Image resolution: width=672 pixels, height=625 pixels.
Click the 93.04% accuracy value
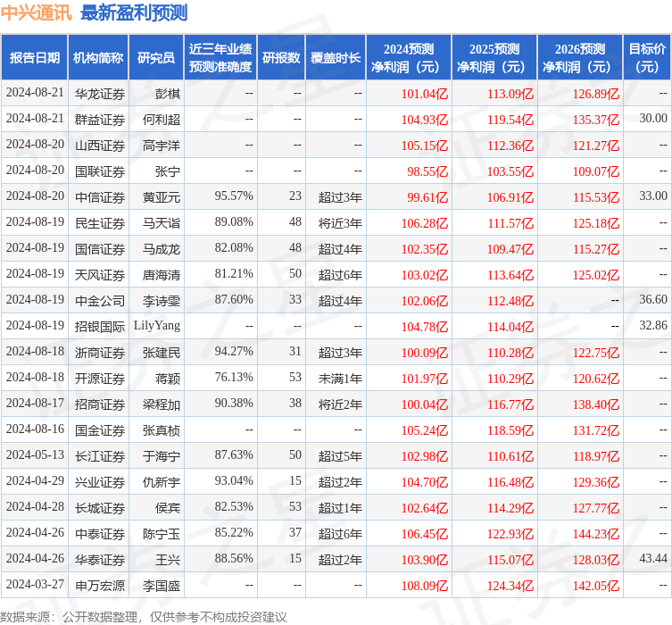pyautogui.click(x=234, y=481)
